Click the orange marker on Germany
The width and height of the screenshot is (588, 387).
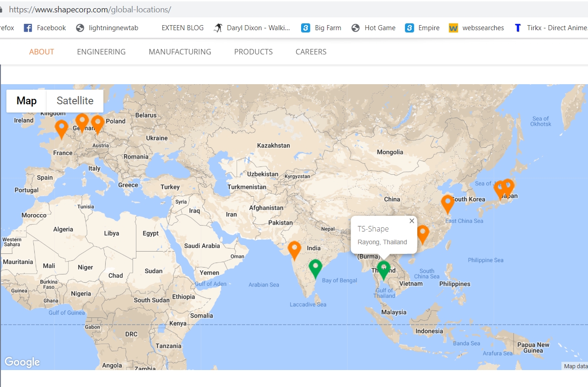click(82, 122)
